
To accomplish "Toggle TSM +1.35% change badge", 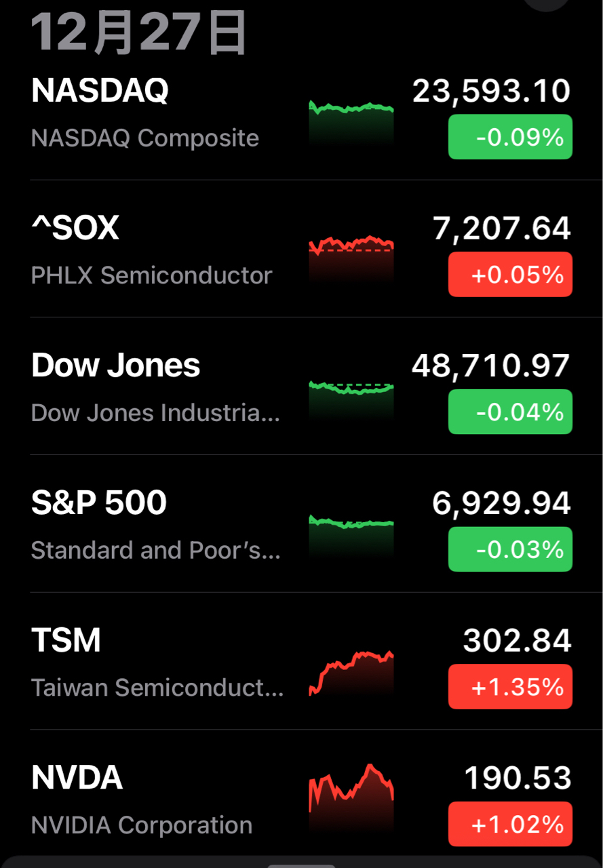I will (x=510, y=687).
